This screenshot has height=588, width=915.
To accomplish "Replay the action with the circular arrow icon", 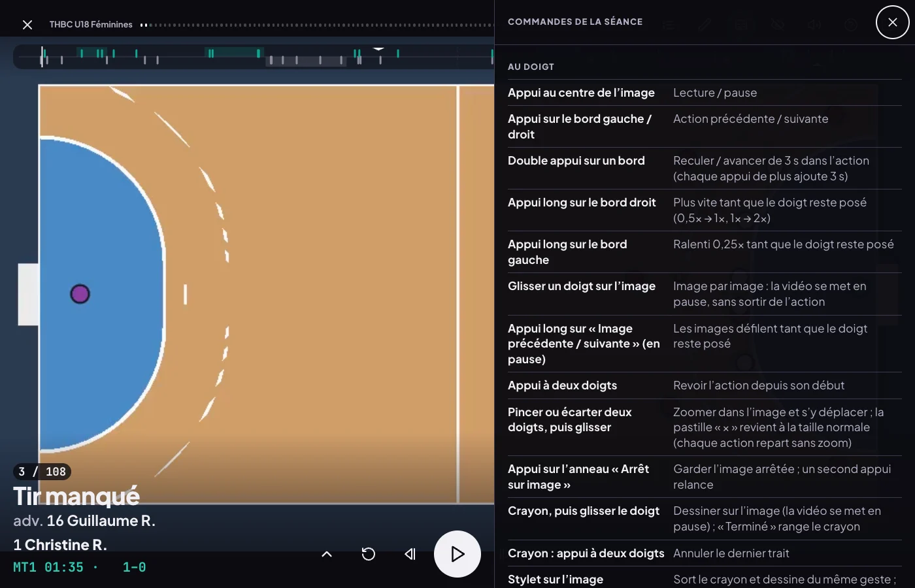I will point(369,554).
